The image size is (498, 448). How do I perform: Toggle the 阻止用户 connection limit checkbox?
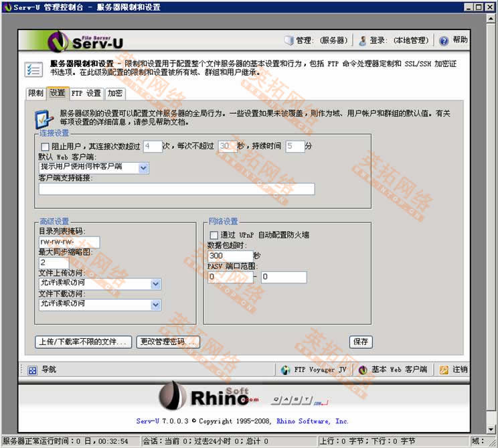[45, 147]
